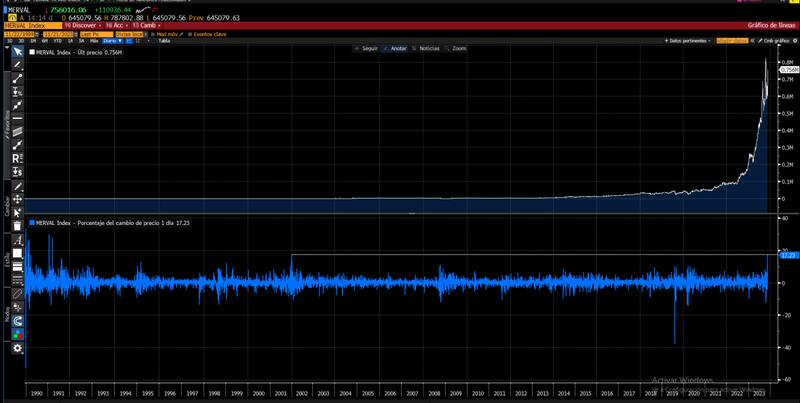Click the regression R tool icon

17,159
